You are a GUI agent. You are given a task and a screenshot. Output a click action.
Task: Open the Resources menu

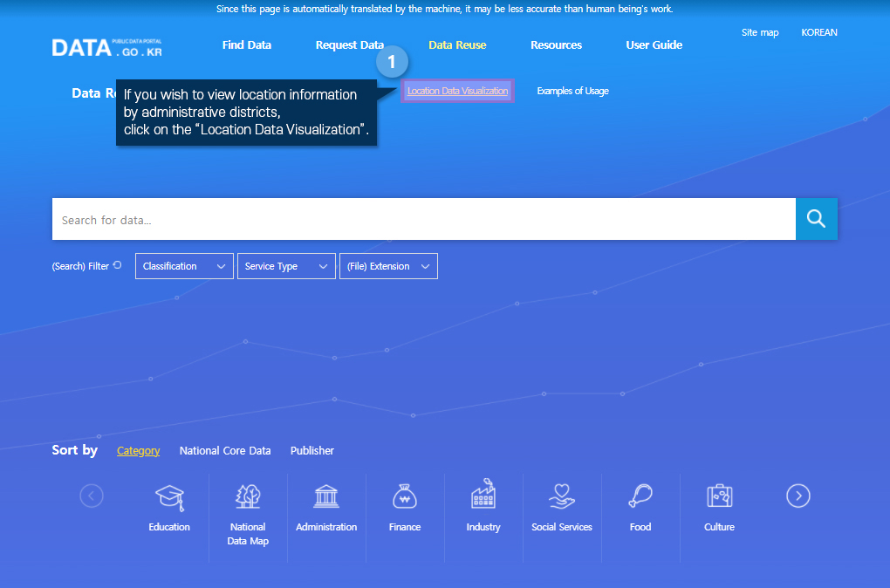[556, 44]
